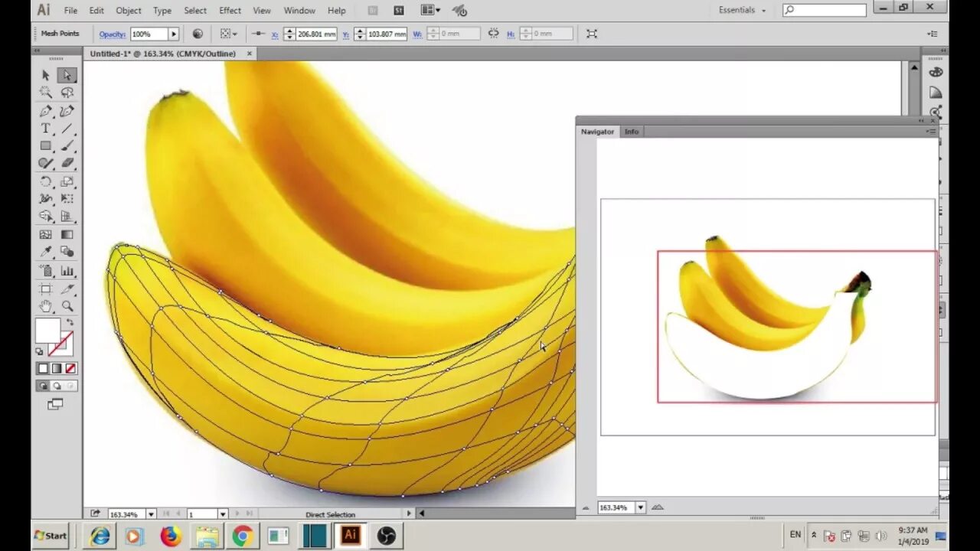Click the Stroke box with red slash
Screen dimensions: 980x551
click(62, 344)
